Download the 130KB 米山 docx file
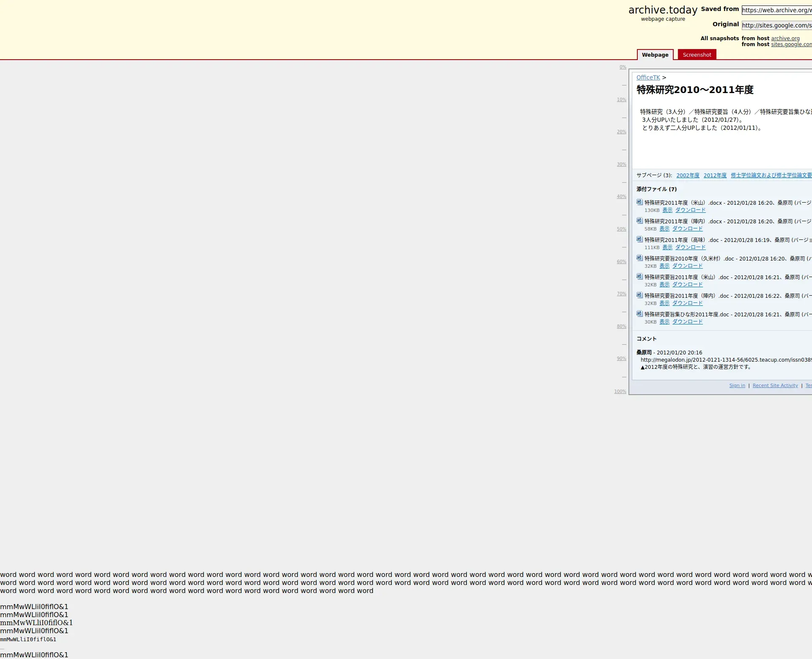This screenshot has width=812, height=659. 690,210
